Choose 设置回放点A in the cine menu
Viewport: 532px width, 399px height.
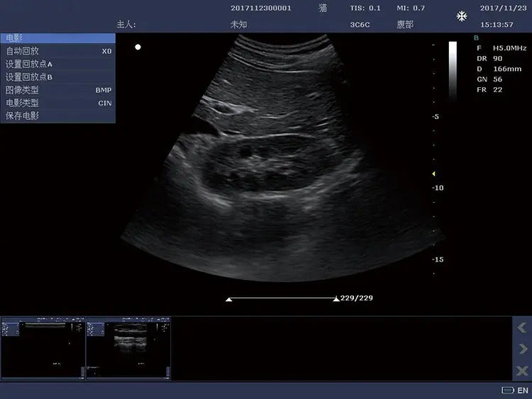tap(57, 64)
